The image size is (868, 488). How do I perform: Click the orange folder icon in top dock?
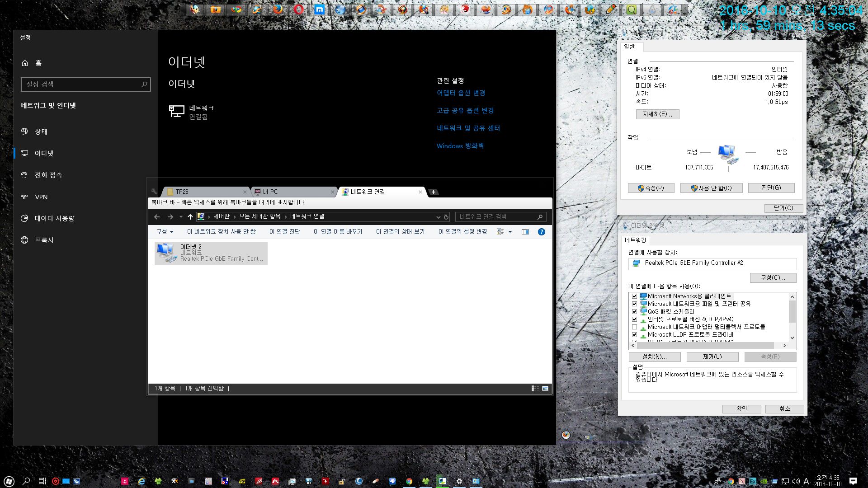click(x=216, y=9)
